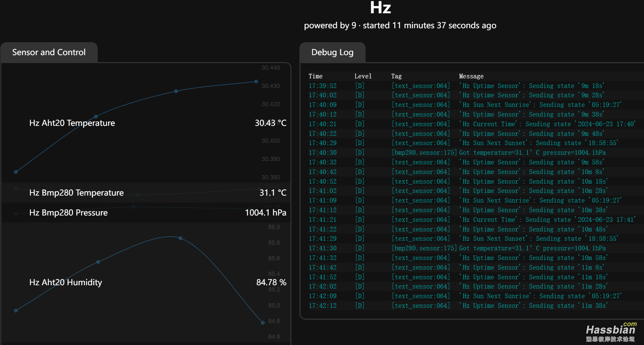The width and height of the screenshot is (644, 345).
Task: Click the 17:42:12 timestamp
Action: [x=323, y=306]
